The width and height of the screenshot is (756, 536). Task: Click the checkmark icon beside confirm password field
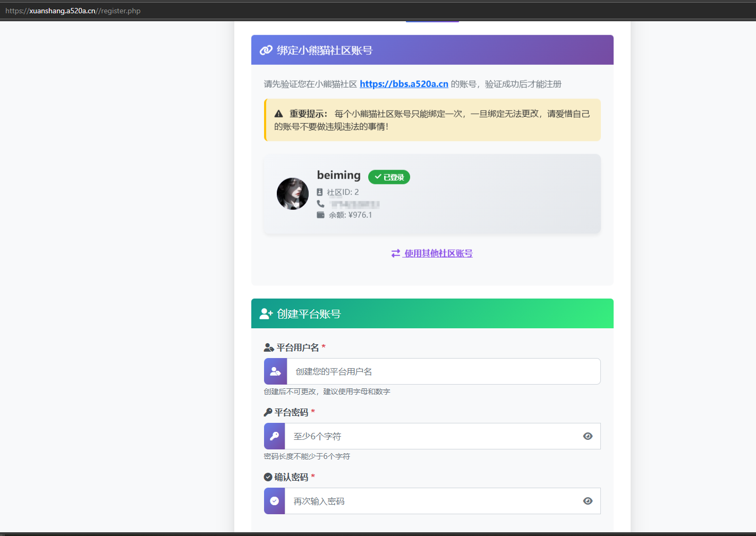(x=274, y=501)
